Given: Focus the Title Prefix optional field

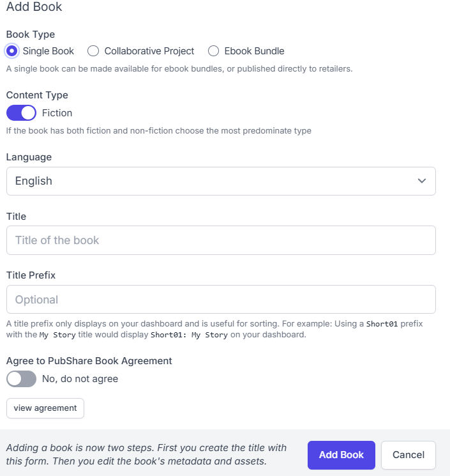Looking at the screenshot, I should pos(220,300).
